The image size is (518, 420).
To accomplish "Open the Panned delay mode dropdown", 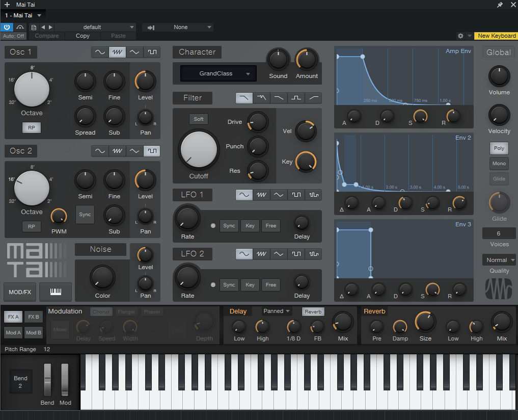I will (276, 311).
